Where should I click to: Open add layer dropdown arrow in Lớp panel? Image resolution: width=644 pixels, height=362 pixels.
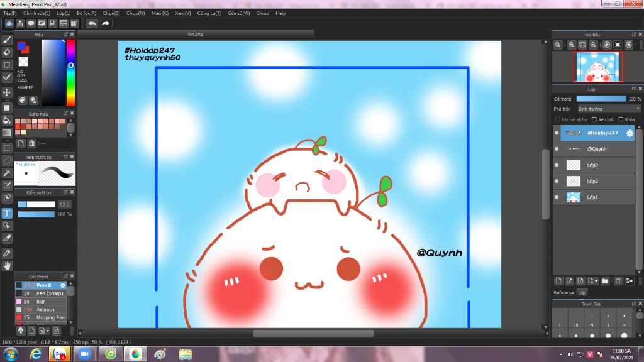[596, 281]
